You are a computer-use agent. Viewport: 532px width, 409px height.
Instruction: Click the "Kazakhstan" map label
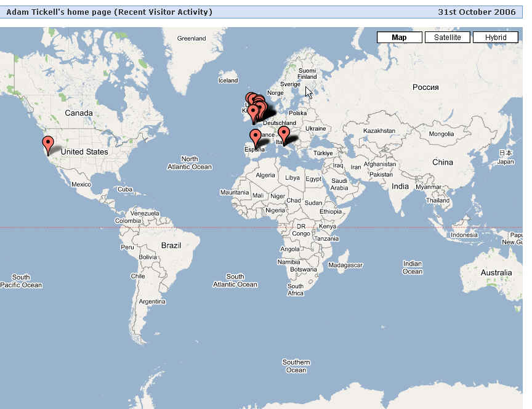click(x=379, y=131)
